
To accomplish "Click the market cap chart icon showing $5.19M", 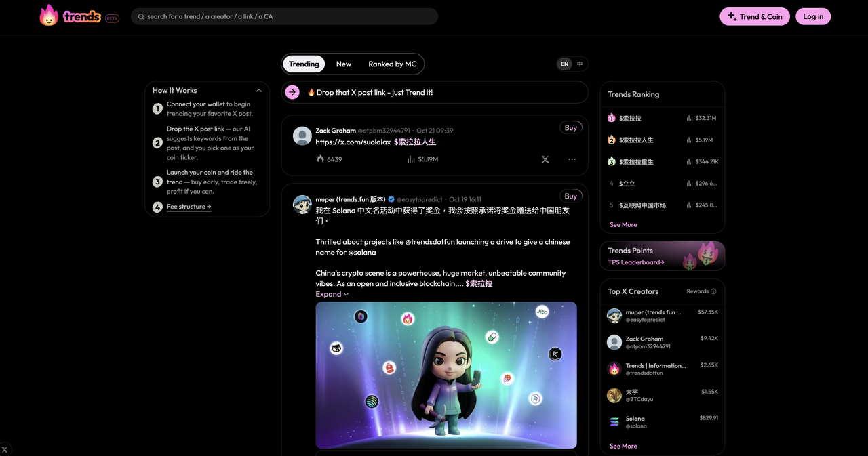I will tap(411, 159).
